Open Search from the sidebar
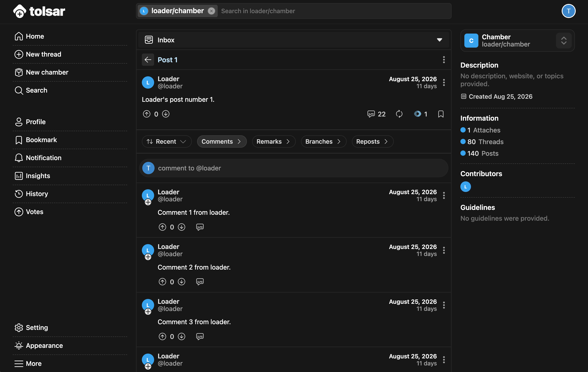This screenshot has width=588, height=372. [x=70, y=90]
